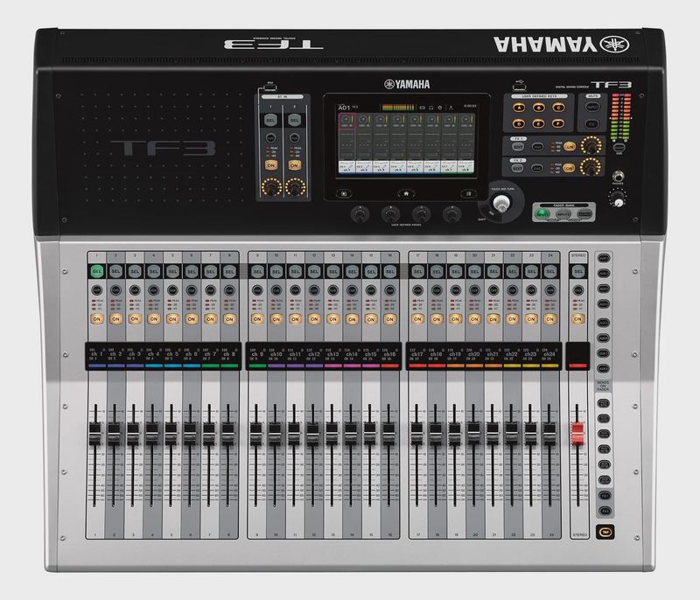Select the Touch and Turn knob

coord(500,204)
